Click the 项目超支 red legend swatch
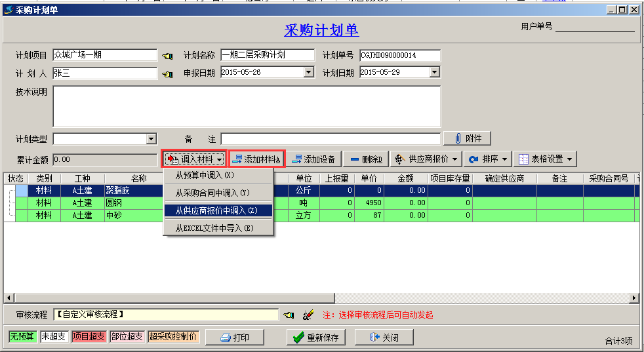This screenshot has width=644, height=352. (x=89, y=337)
